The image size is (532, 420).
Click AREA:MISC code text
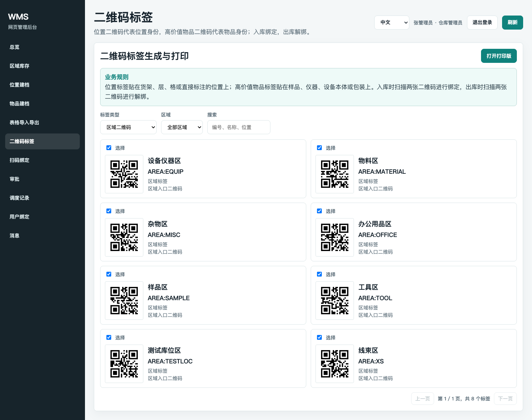pos(164,235)
